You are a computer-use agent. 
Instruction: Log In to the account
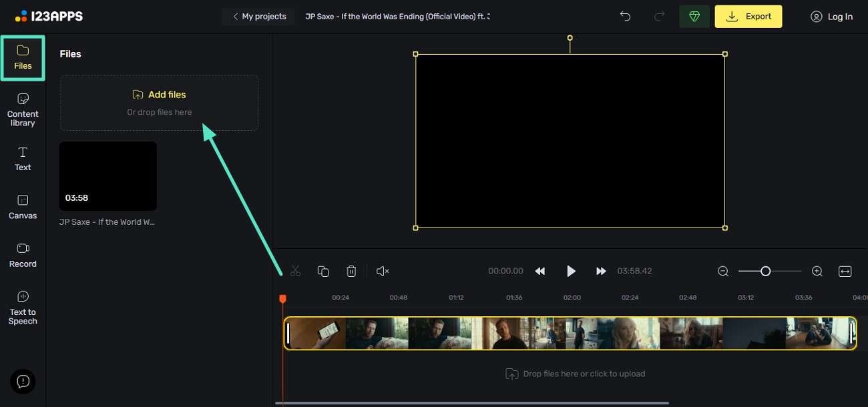click(x=831, y=17)
